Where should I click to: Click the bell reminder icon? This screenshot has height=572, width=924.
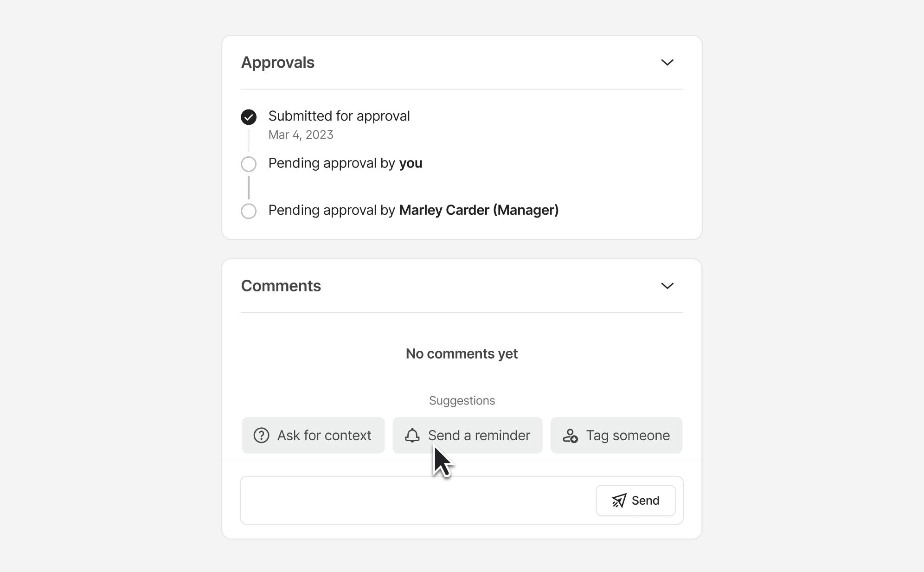point(412,435)
